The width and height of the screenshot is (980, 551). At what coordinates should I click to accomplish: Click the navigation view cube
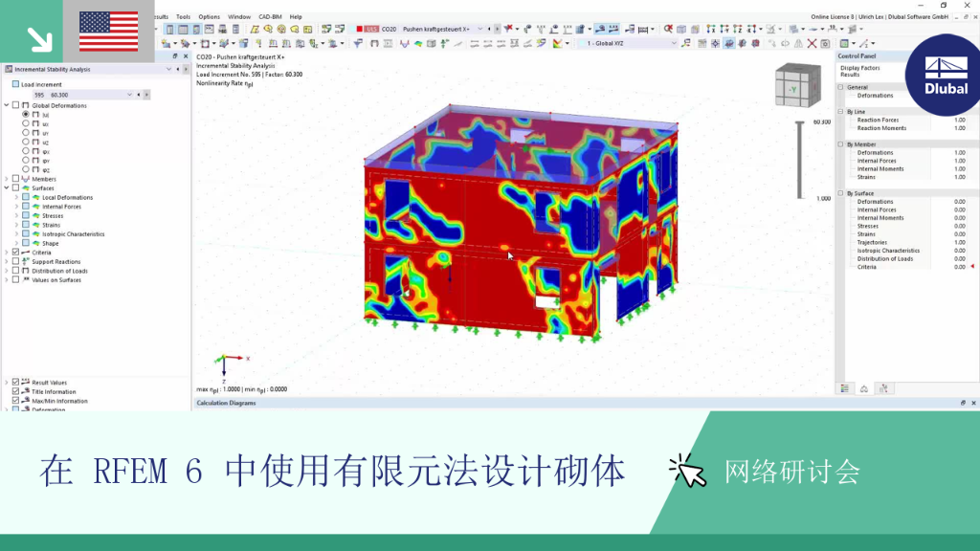(x=797, y=85)
